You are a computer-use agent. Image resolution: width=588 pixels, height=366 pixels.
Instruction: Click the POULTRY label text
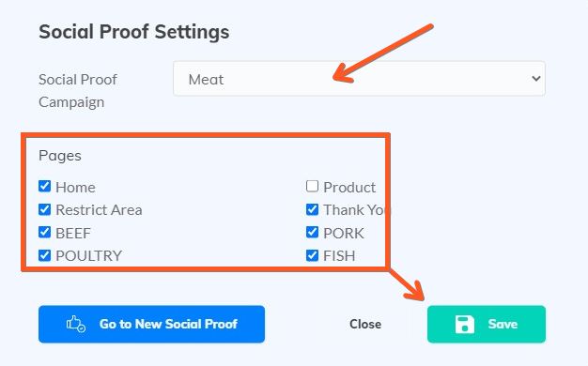click(89, 256)
